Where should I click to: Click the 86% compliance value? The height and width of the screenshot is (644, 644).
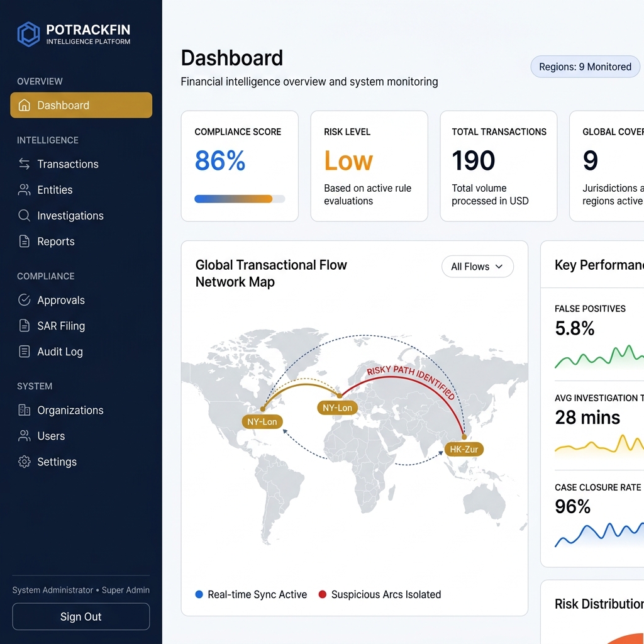pos(220,160)
